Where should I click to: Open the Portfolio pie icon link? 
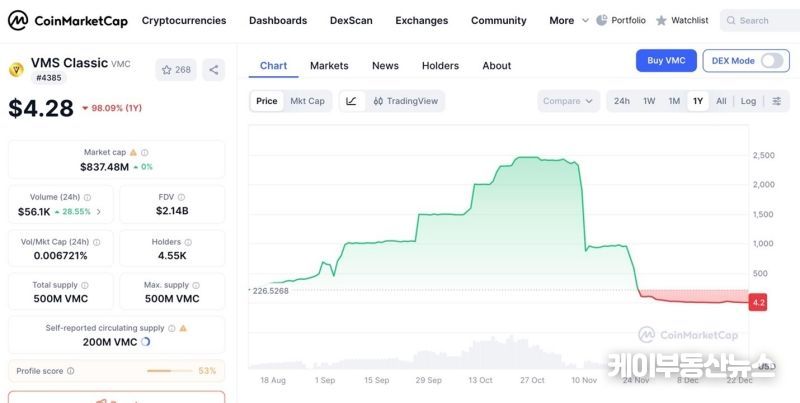[x=621, y=20]
